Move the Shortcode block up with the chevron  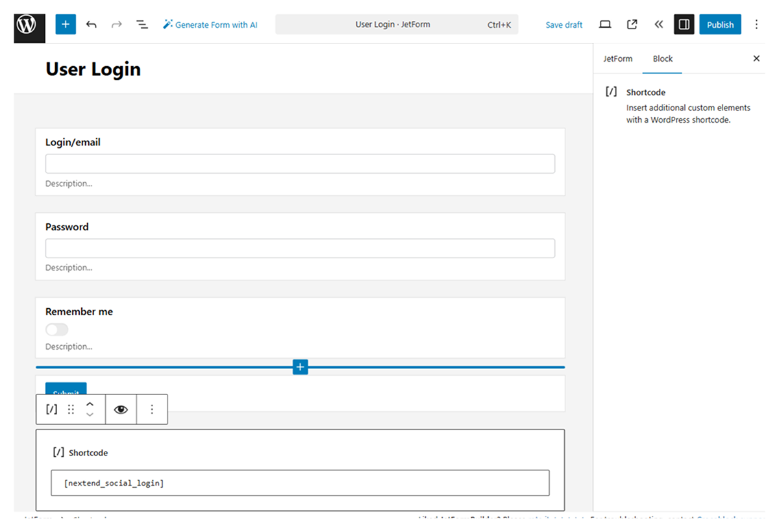(90, 404)
